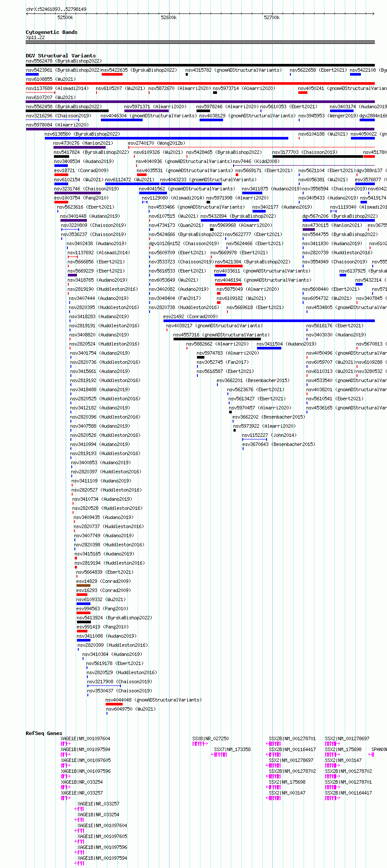The height and width of the screenshot is (868, 387).
Task: Click black bar under nsv4557316 gnomAD variant
Action: coord(217,339)
